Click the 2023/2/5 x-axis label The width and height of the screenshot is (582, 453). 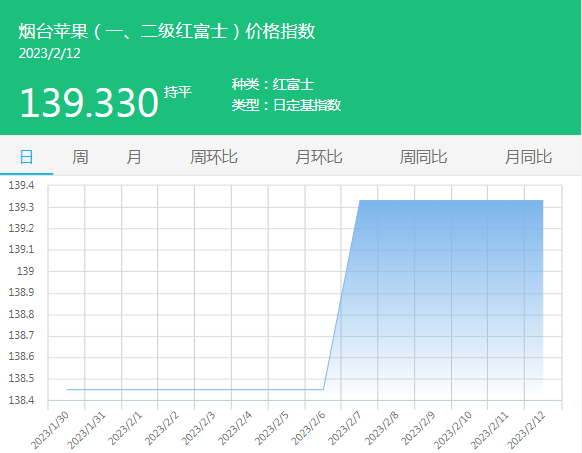click(272, 428)
